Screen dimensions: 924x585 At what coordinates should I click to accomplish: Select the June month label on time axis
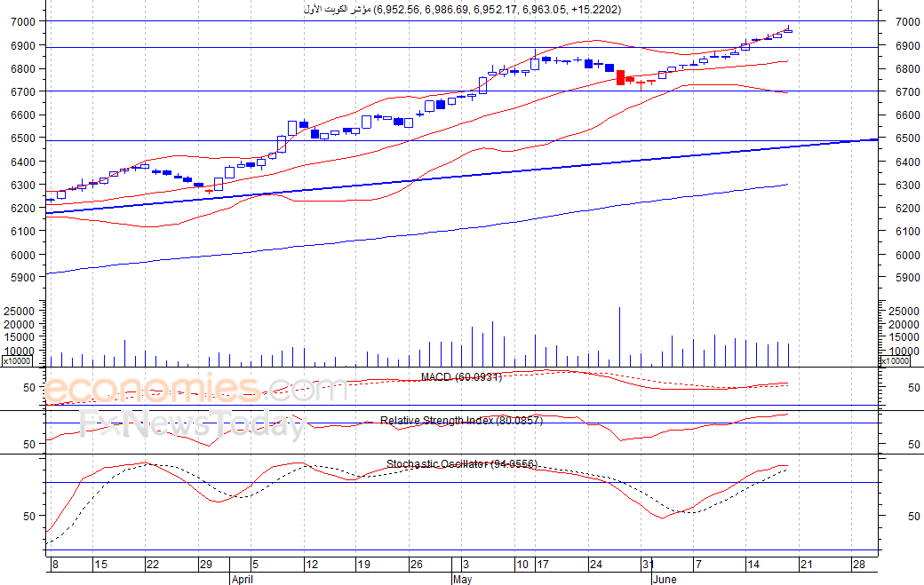coord(665,579)
